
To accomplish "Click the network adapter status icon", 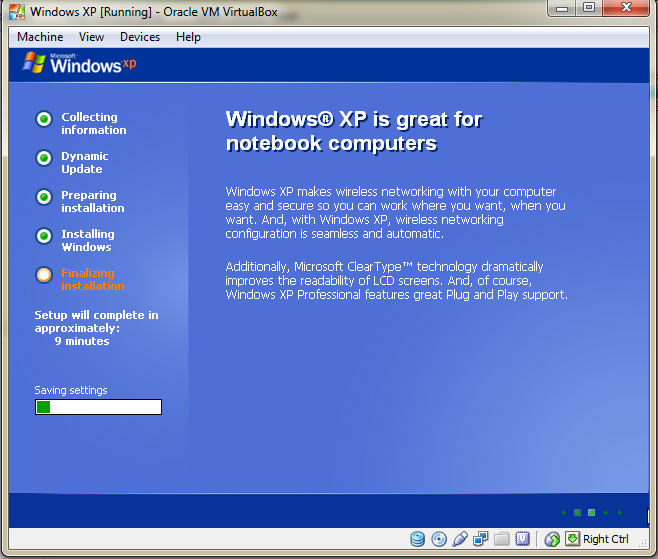I will click(x=480, y=539).
